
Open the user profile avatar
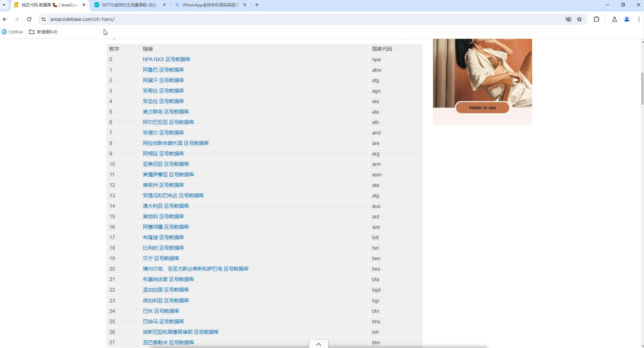pyautogui.click(x=627, y=19)
